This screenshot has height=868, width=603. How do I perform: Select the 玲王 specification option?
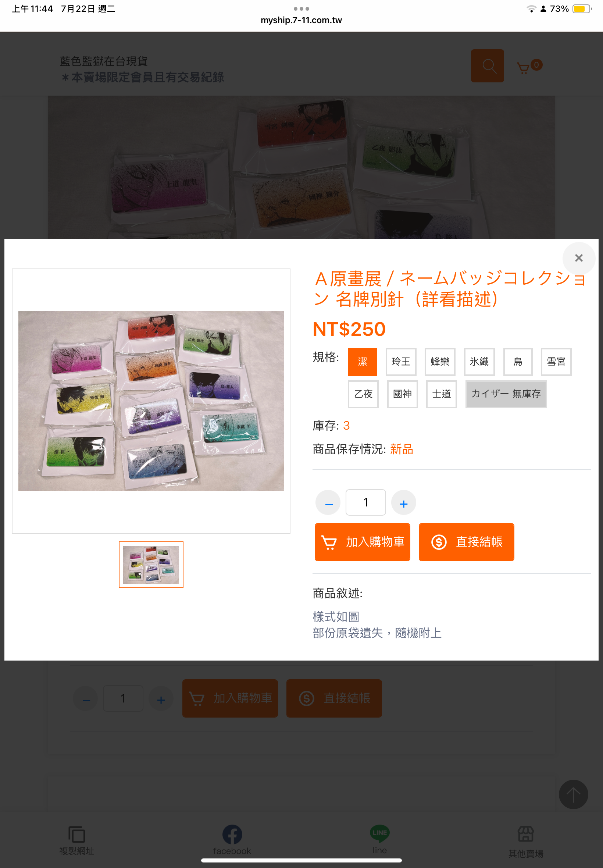[x=400, y=362]
